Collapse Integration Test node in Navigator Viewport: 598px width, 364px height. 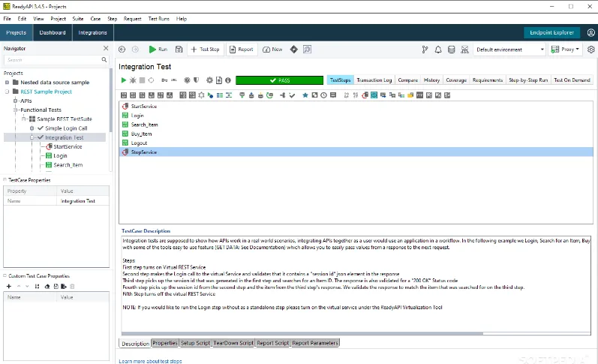click(32, 137)
